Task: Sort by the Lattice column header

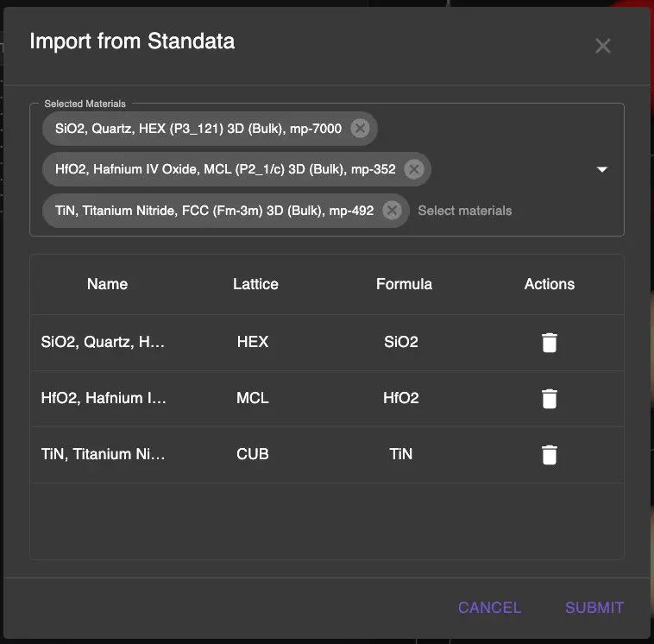Action: 255,284
